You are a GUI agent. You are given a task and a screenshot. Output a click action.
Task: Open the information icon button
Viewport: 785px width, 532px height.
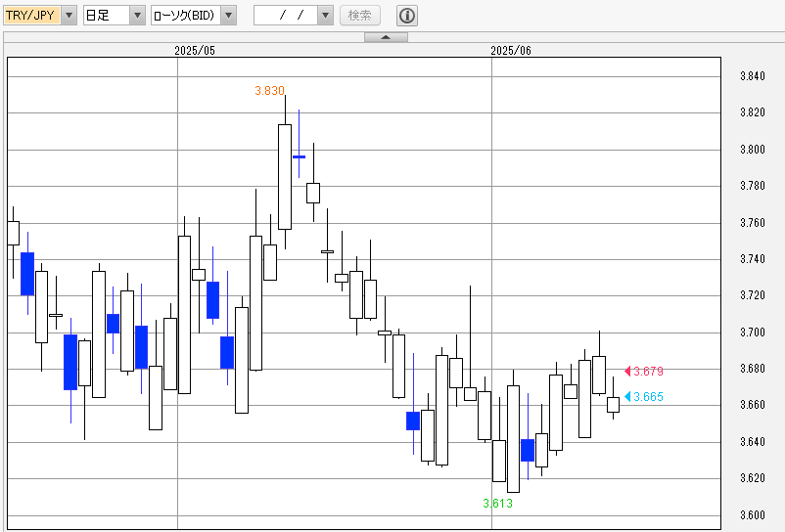click(407, 16)
